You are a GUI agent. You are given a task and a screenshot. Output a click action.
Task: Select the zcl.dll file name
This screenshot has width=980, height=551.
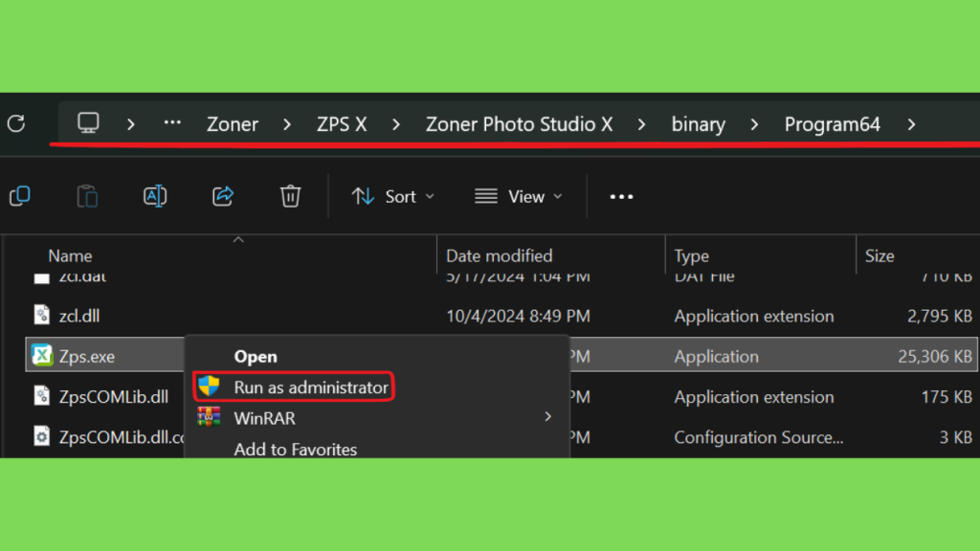click(x=79, y=316)
